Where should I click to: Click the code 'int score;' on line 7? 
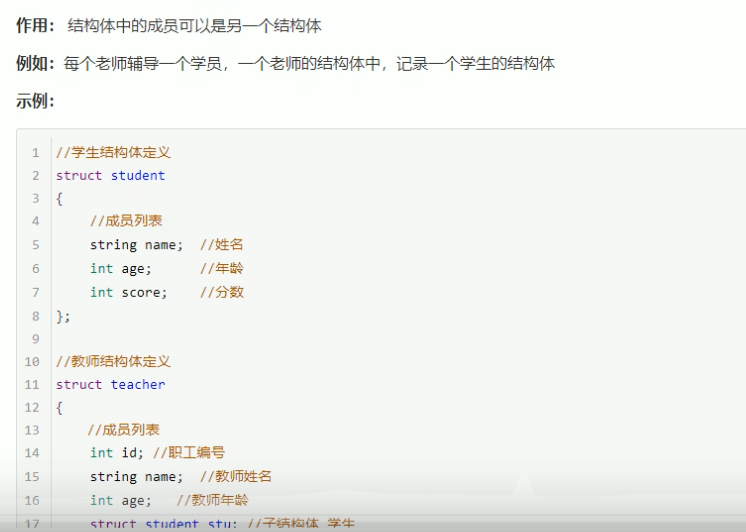point(128,292)
